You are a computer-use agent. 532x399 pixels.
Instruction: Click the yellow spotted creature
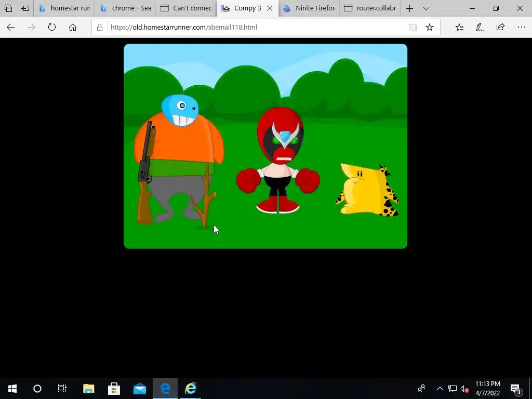367,190
